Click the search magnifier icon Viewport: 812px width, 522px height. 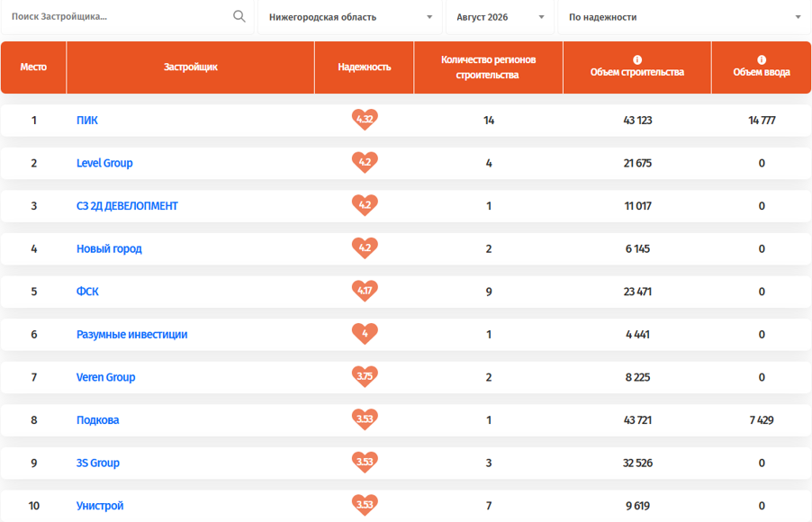[x=239, y=16]
